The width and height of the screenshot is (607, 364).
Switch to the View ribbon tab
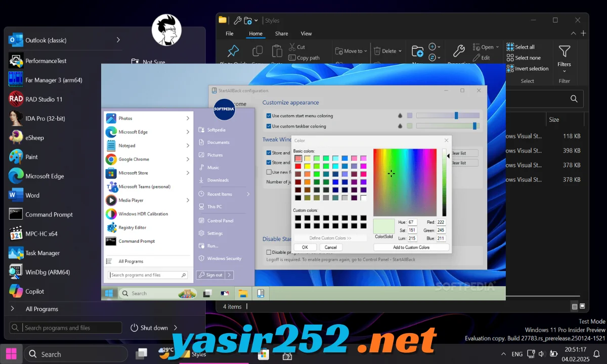(307, 34)
